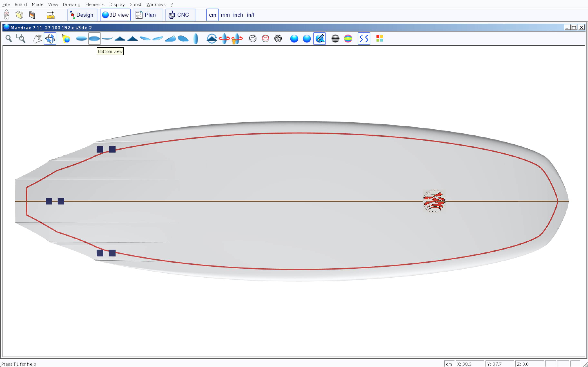The image size is (588, 367).
Task: Select the pan hand tool
Action: coord(37,39)
